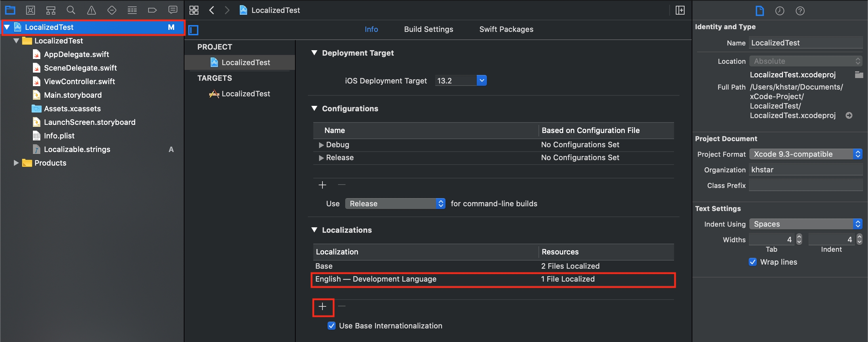Expand the Release configuration row
The height and width of the screenshot is (342, 868).
click(321, 158)
